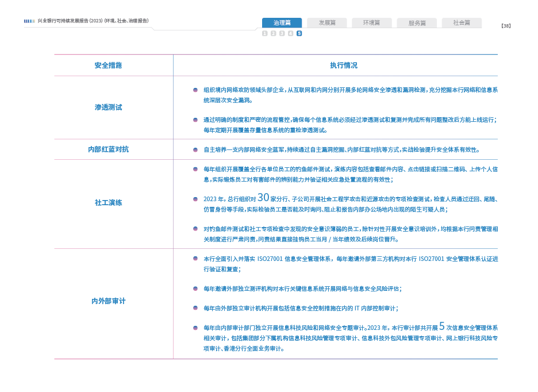Go to sub-section marker 4
This screenshot has width=538, height=392.
click(x=290, y=33)
